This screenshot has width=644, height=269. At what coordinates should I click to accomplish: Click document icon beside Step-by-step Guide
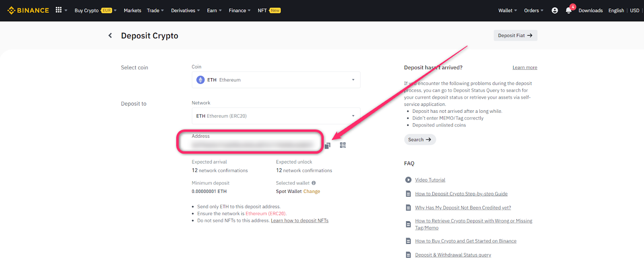click(x=408, y=194)
